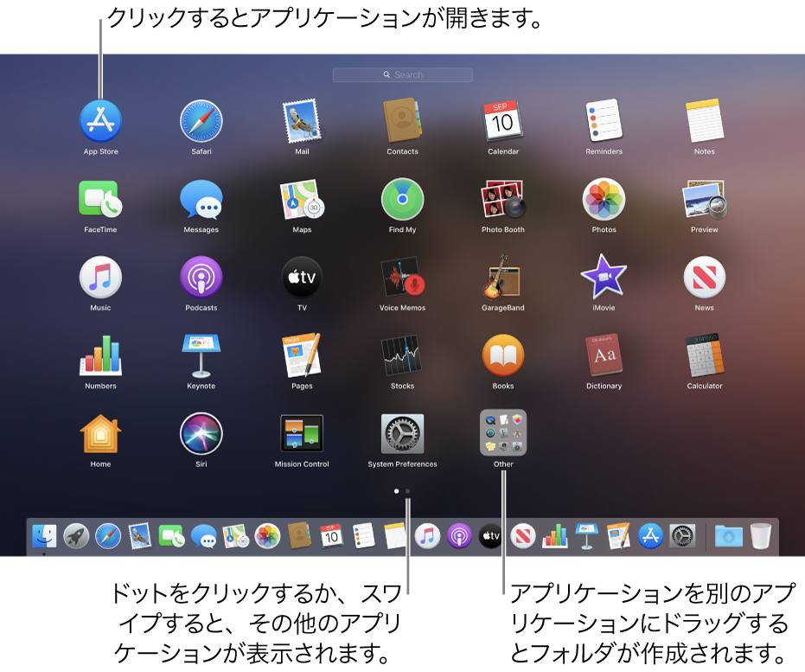Launch iMovie
The image size is (805, 672).
point(604,278)
